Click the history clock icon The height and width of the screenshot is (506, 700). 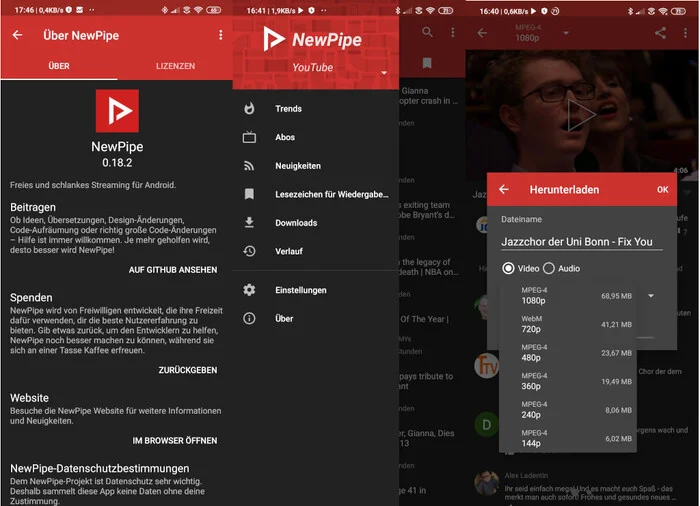249,251
